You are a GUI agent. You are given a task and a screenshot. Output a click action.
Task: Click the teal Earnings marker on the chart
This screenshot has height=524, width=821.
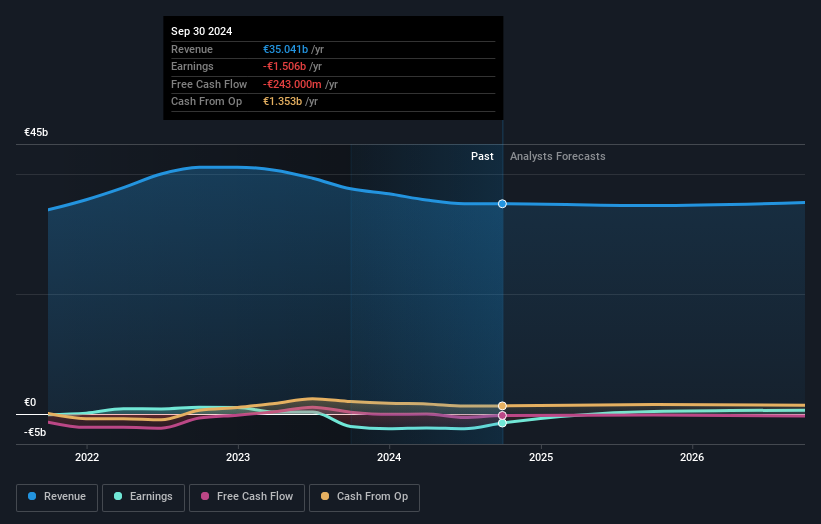(x=502, y=423)
